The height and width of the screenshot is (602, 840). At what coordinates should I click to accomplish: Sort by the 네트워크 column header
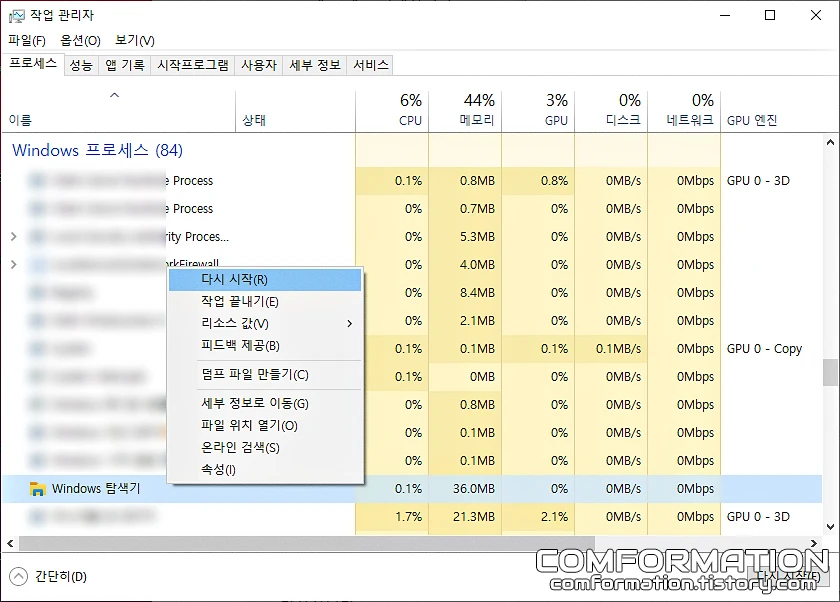[684, 111]
